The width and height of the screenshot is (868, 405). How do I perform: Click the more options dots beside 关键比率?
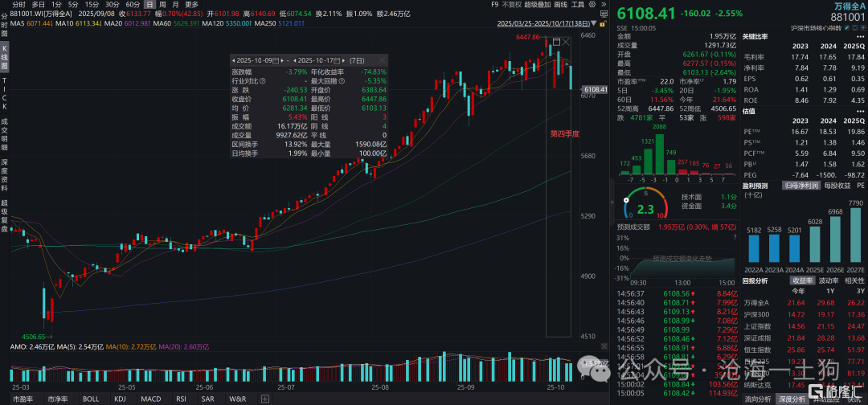[860, 37]
